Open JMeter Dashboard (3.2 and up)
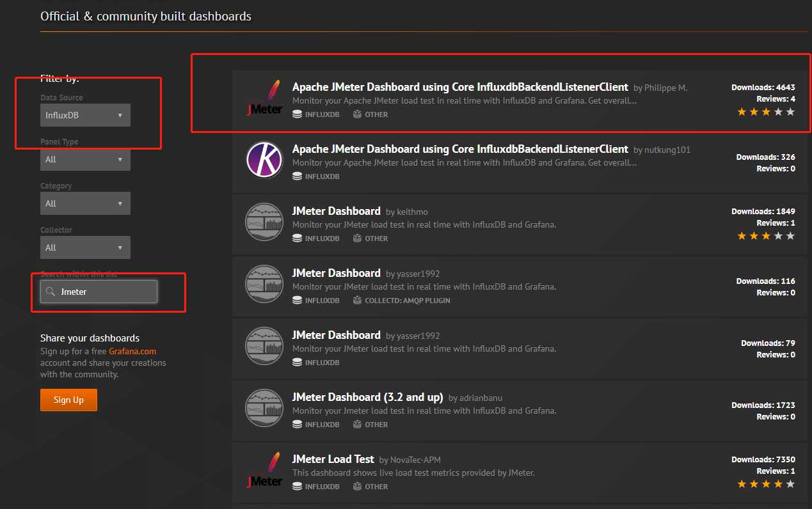This screenshot has height=509, width=812. (367, 397)
